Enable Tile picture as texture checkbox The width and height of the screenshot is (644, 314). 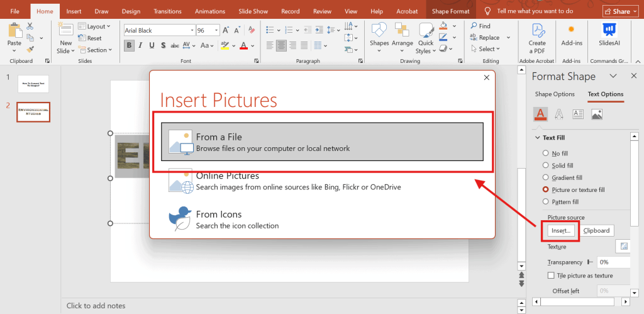click(x=551, y=276)
